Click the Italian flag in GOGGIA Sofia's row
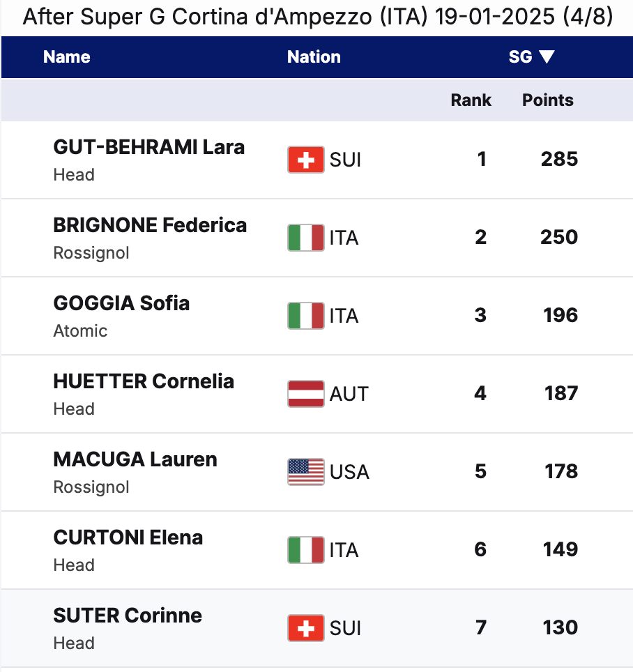Viewport: 633px width, 672px height. [x=305, y=316]
